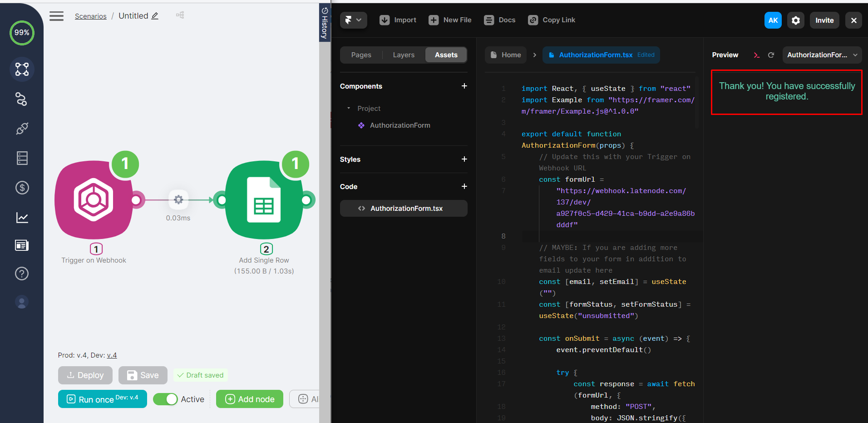Open the hamburger menu in the scenario header
This screenshot has height=423, width=868.
(x=56, y=16)
